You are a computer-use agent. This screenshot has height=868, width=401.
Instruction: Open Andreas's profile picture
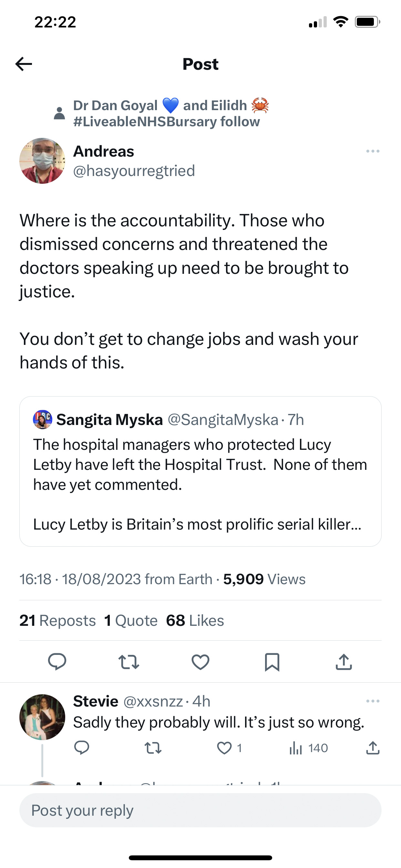click(x=43, y=161)
